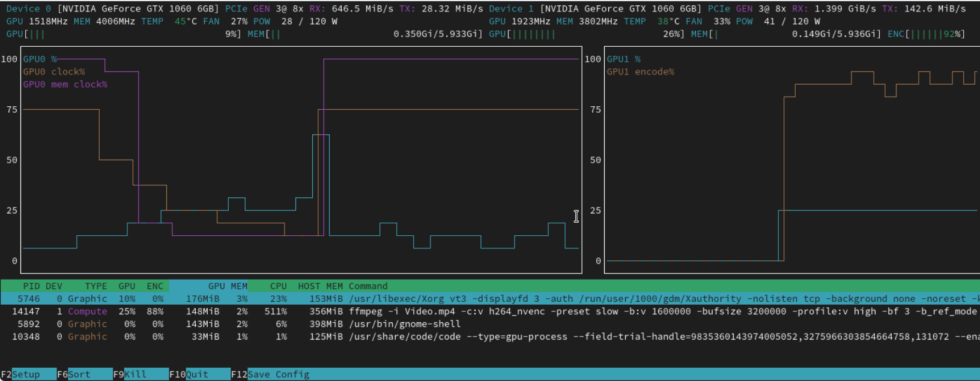Click the TX: 28.32 MiB/s reading
980x381 pixels.
coord(441,8)
